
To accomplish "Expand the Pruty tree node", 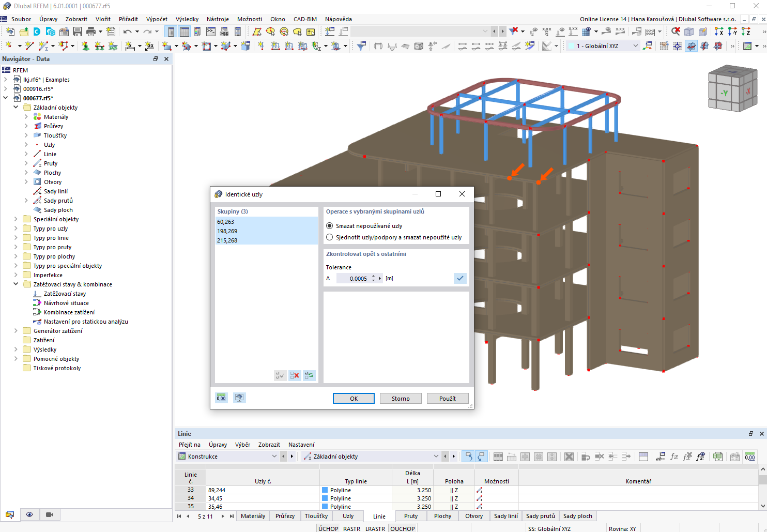I will click(26, 163).
